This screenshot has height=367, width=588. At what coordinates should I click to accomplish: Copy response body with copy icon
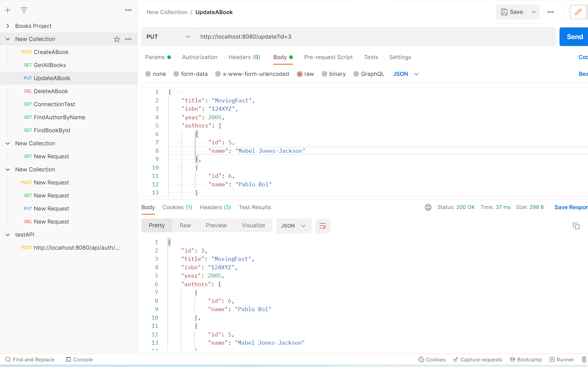click(576, 226)
